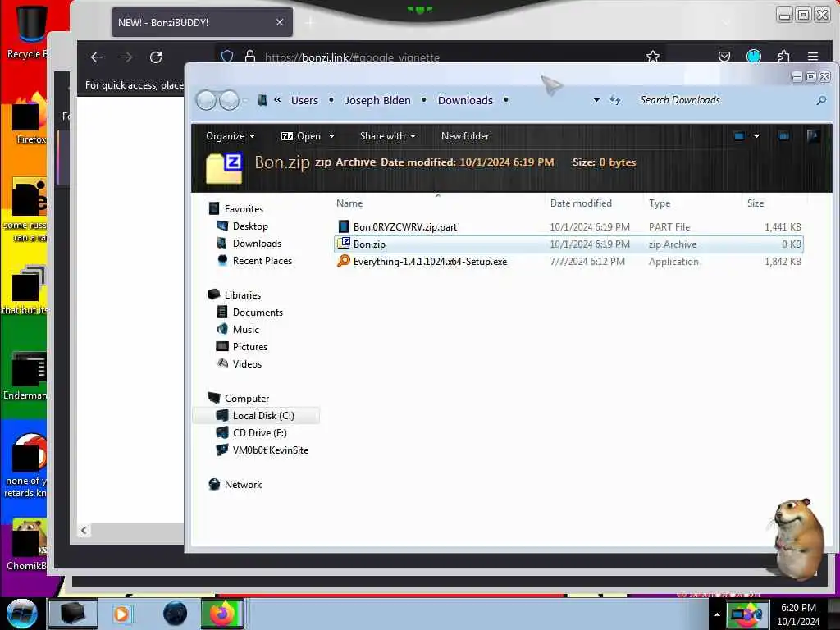Select Libraries in the navigation pane
The height and width of the screenshot is (630, 840).
(243, 295)
